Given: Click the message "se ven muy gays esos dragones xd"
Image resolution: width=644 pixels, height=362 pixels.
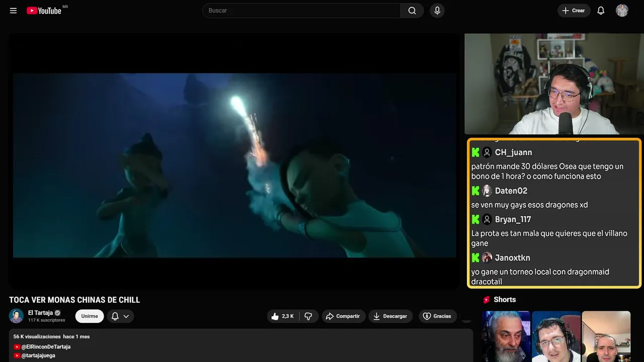Looking at the screenshot, I should click(530, 205).
